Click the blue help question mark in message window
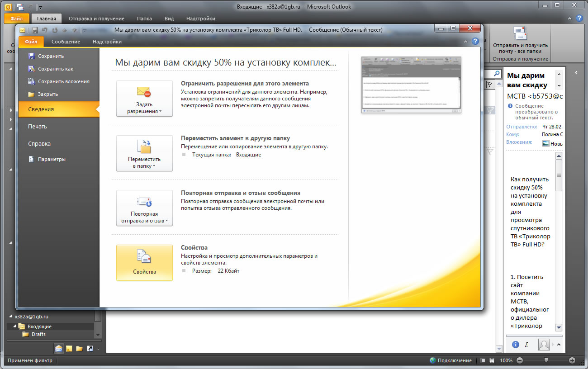The image size is (588, 369). point(475,41)
